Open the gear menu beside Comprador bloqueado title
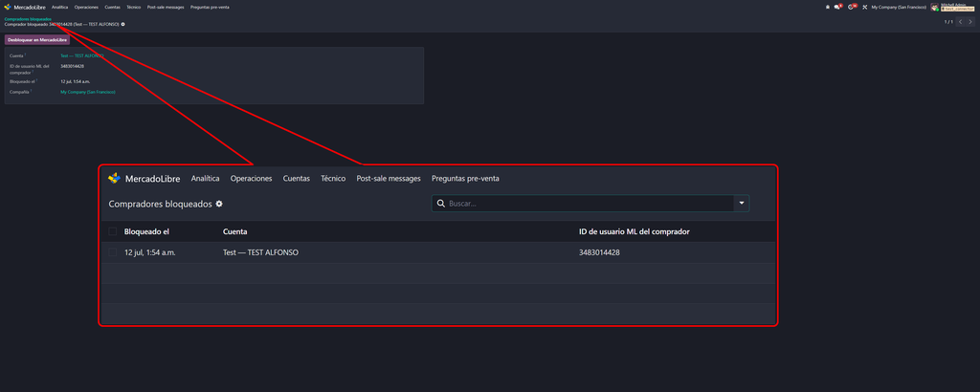The width and height of the screenshot is (980, 392). coord(123,24)
